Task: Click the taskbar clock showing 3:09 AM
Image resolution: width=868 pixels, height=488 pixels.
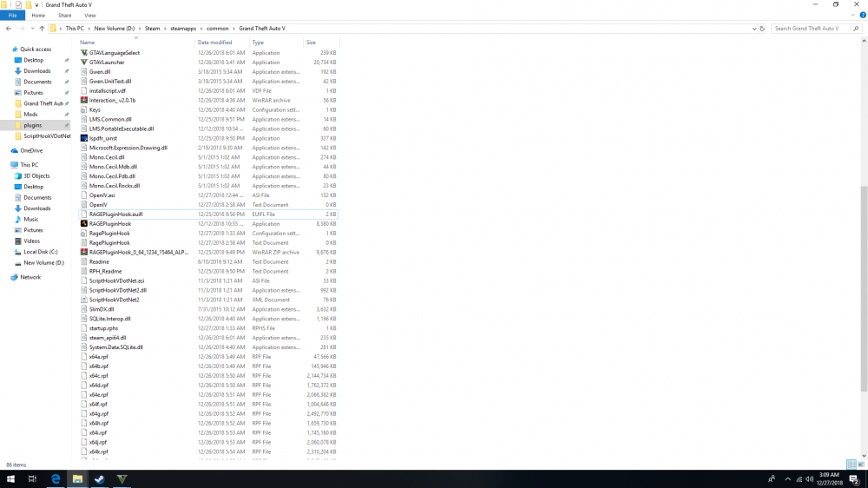Action: point(829,478)
